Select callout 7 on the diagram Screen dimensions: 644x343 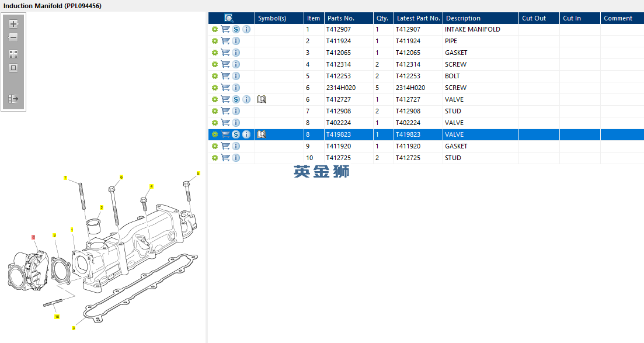coord(65,178)
